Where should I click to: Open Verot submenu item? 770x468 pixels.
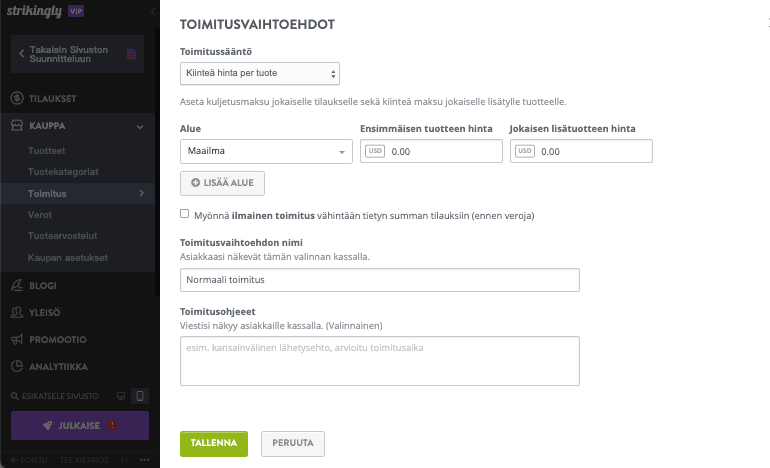[x=40, y=215]
